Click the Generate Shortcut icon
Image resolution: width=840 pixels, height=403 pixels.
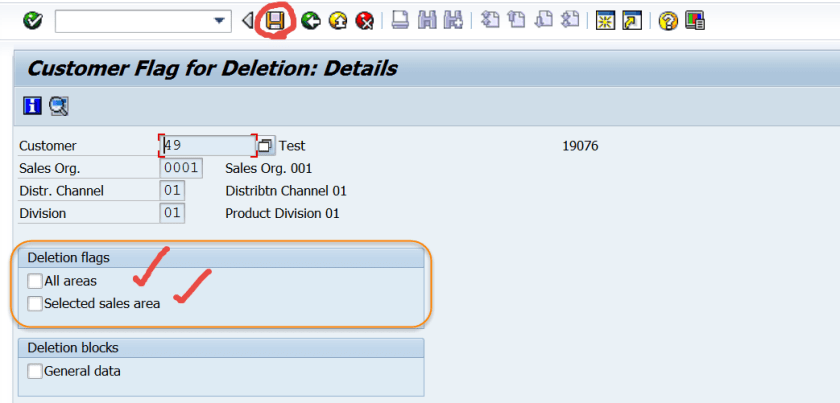click(632, 21)
